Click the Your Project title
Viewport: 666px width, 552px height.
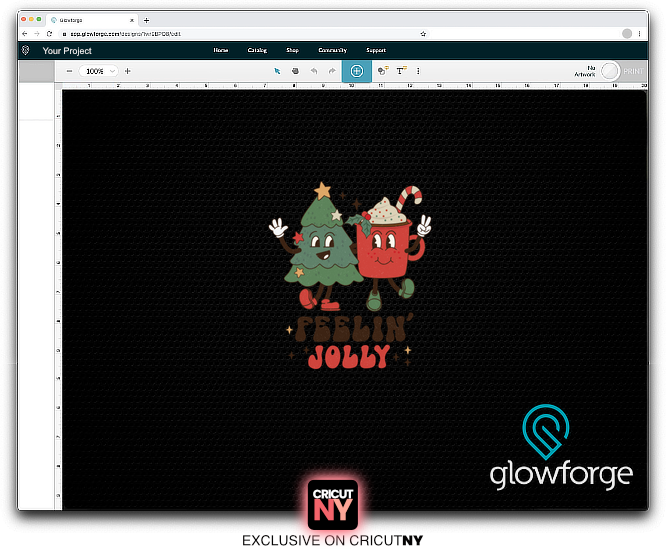coord(67,51)
